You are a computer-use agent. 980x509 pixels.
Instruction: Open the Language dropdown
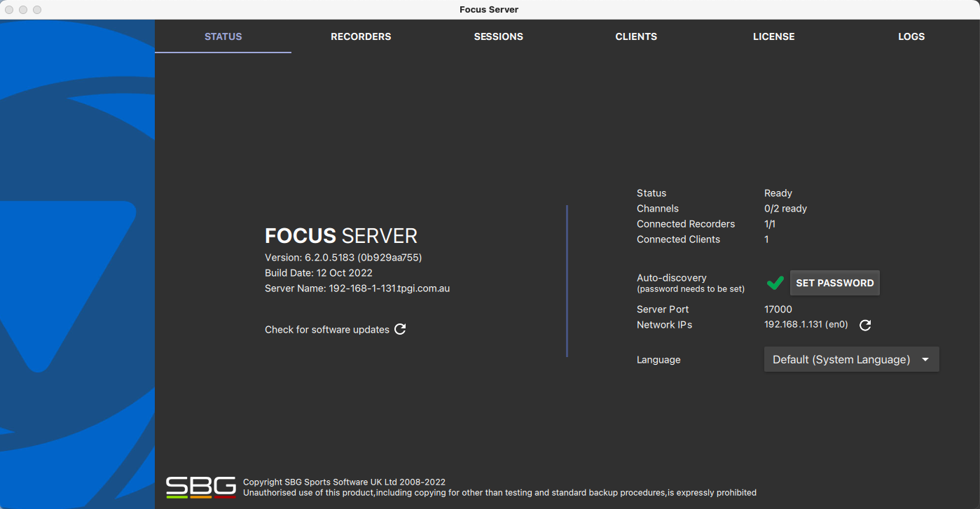[851, 359]
